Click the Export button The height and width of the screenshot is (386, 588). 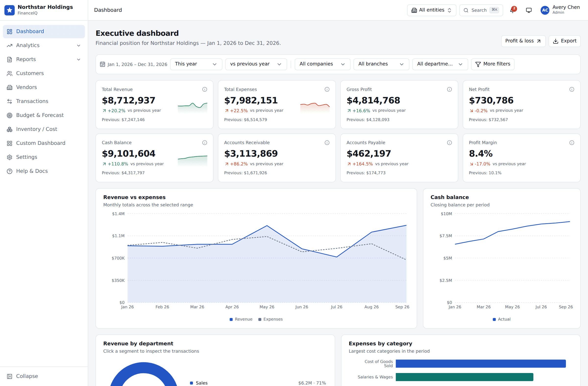[x=564, y=41]
